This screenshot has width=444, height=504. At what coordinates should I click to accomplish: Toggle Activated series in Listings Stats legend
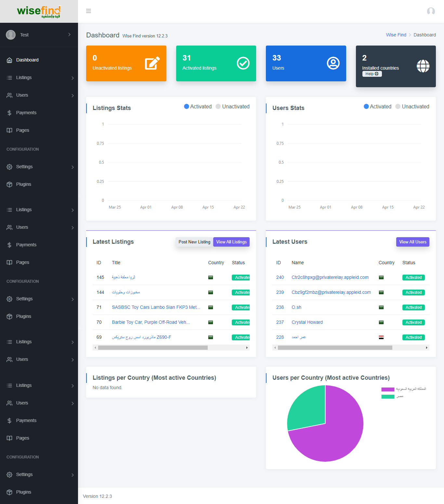pos(198,106)
